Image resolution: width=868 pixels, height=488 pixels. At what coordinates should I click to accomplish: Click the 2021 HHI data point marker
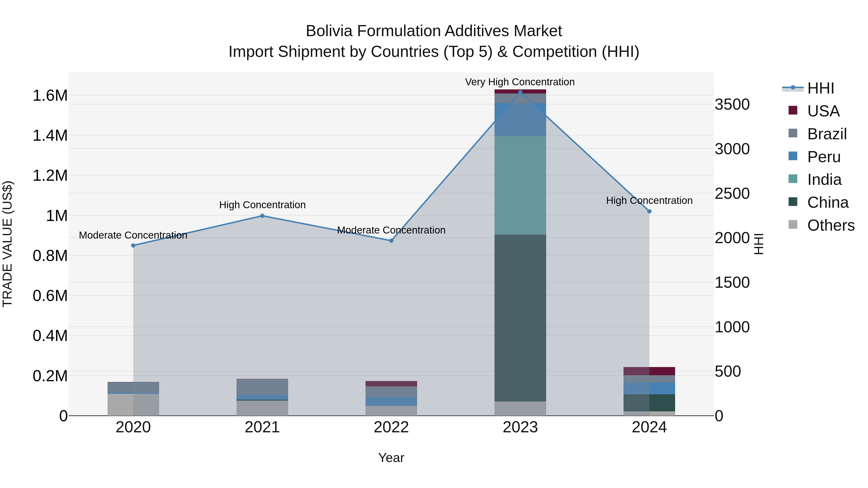(262, 216)
